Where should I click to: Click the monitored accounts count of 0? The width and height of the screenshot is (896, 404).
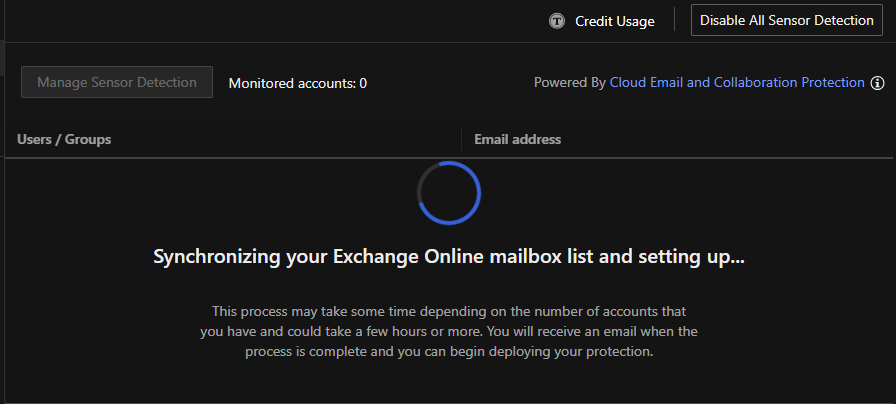363,83
